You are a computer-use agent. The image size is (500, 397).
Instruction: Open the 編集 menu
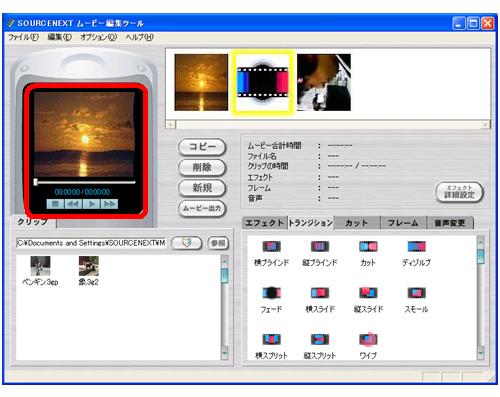pos(59,37)
